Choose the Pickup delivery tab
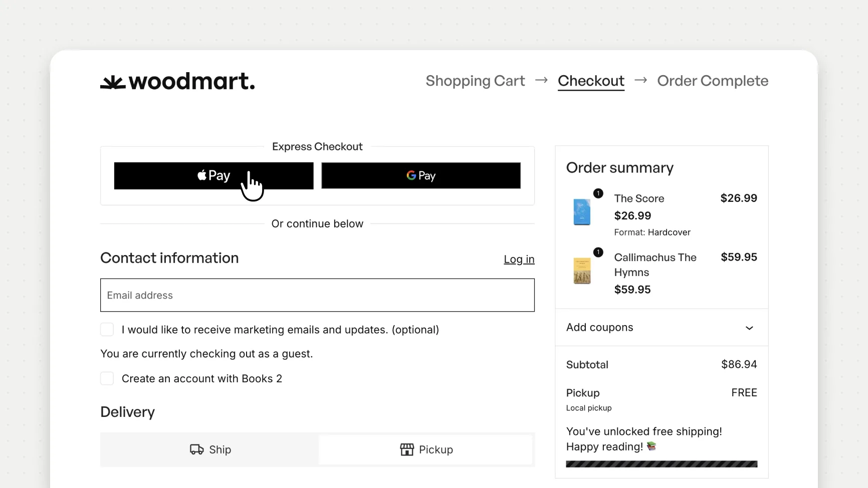This screenshot has width=868, height=488. click(x=426, y=449)
